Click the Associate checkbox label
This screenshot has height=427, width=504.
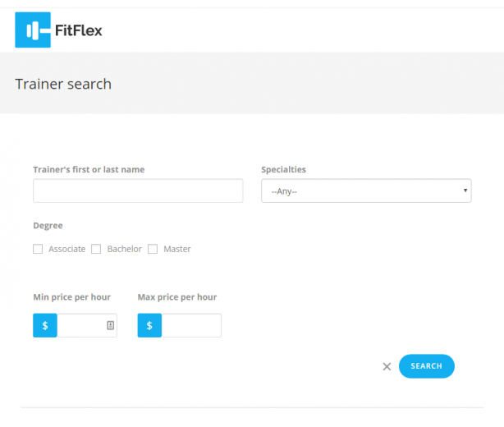click(x=66, y=249)
